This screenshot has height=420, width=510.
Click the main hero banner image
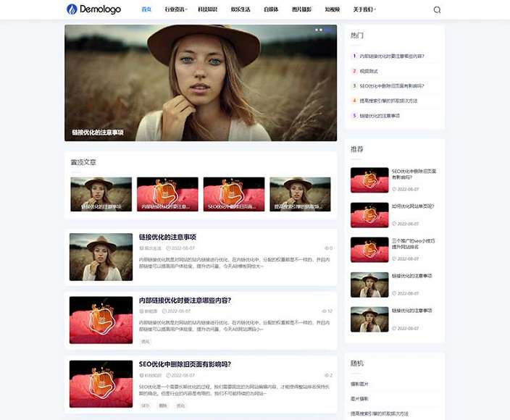(201, 83)
